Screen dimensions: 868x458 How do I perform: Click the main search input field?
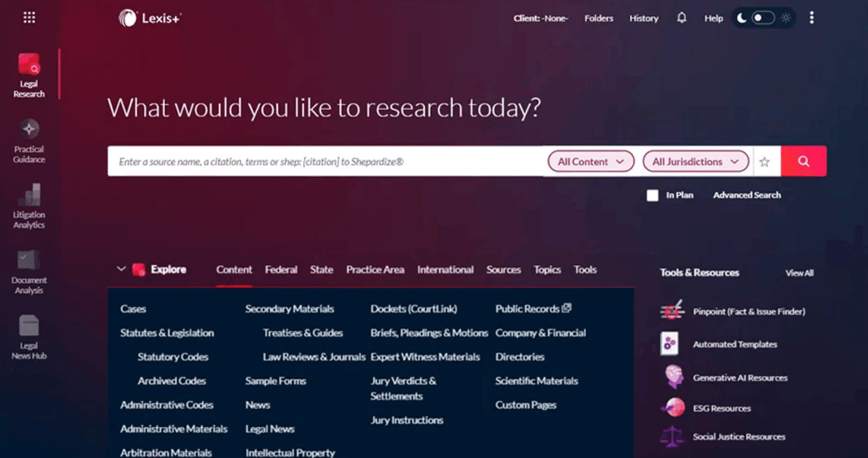tap(326, 161)
